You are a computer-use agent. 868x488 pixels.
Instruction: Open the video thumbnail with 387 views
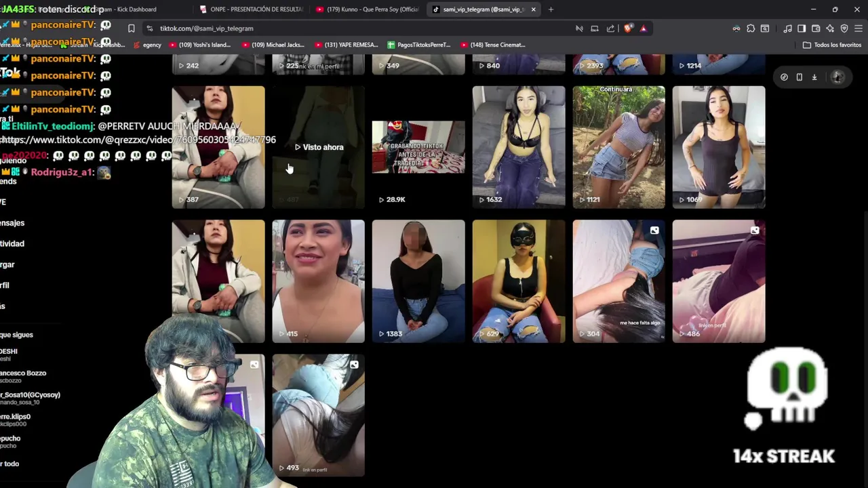218,147
